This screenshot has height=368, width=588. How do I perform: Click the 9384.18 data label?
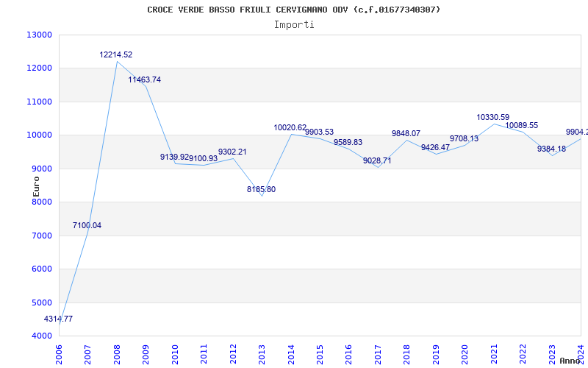[x=552, y=149]
